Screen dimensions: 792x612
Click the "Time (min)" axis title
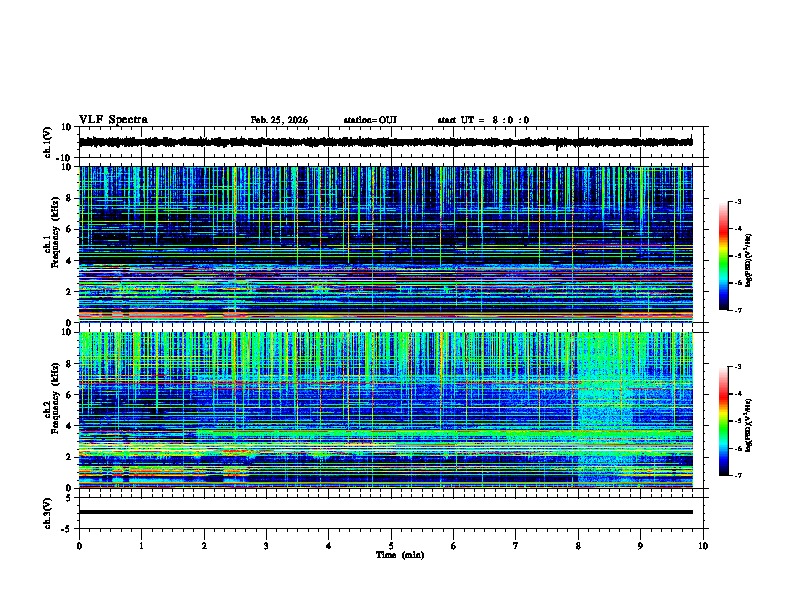coord(400,555)
